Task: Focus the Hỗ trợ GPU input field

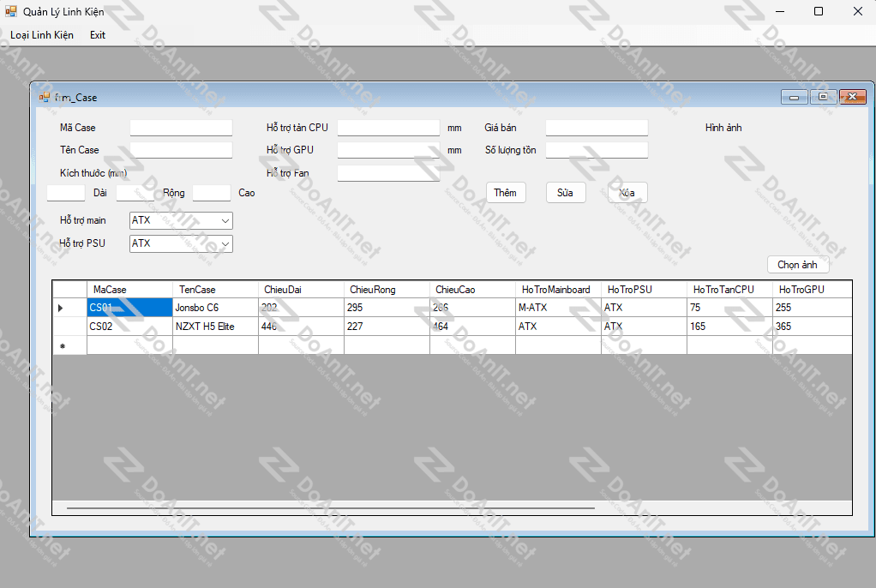Action: 388,150
